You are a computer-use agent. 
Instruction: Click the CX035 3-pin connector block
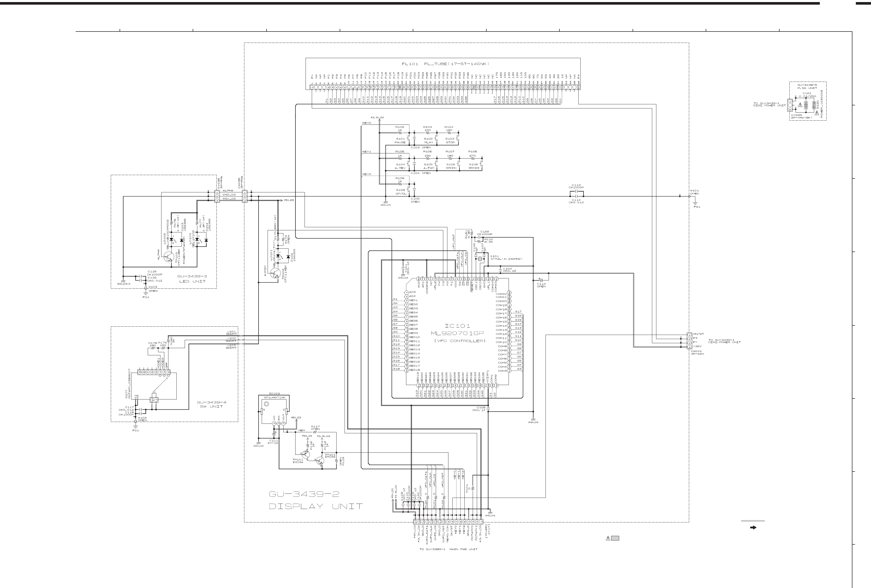pyautogui.click(x=245, y=196)
